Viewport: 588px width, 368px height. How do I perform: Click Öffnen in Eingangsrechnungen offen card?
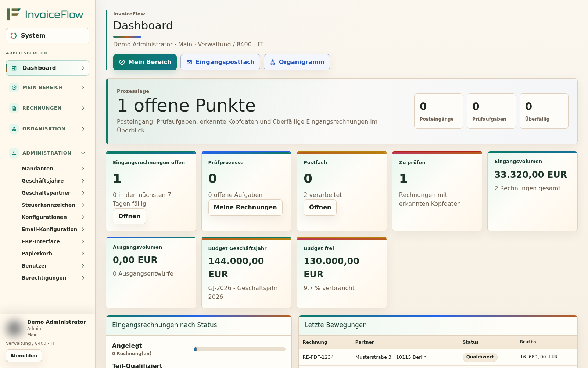[129, 216]
